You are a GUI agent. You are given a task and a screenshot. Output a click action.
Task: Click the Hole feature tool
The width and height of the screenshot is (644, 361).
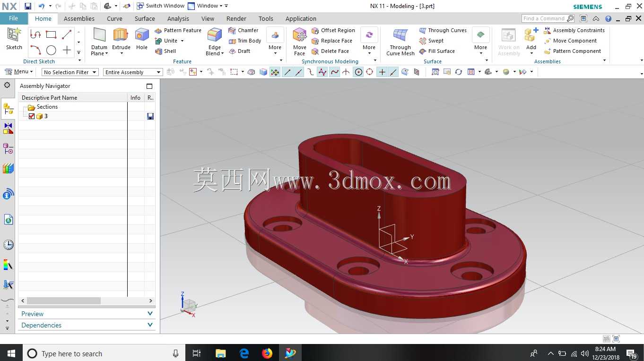tap(142, 39)
